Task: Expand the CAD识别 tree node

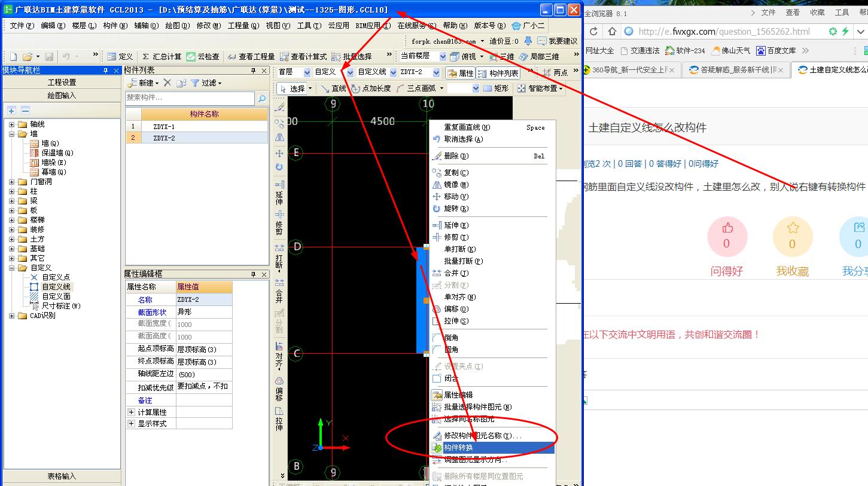Action: [x=12, y=316]
